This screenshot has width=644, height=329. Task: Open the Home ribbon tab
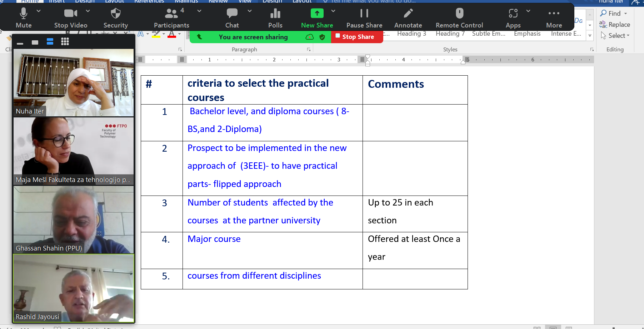tap(30, 1)
